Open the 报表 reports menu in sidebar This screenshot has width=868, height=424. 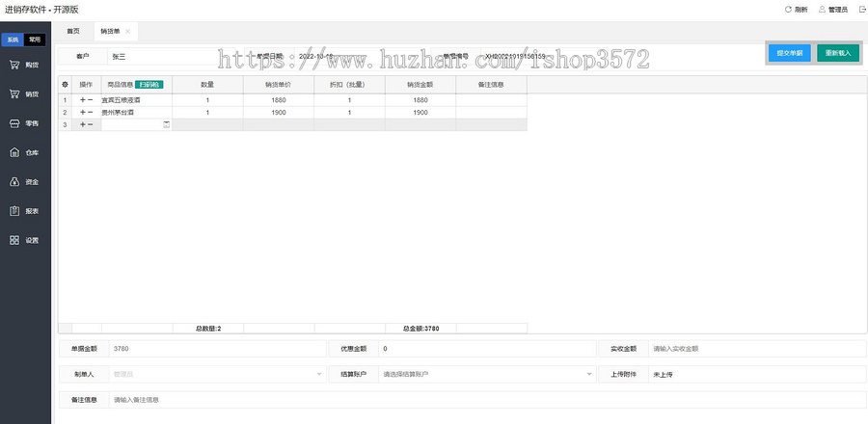25,211
